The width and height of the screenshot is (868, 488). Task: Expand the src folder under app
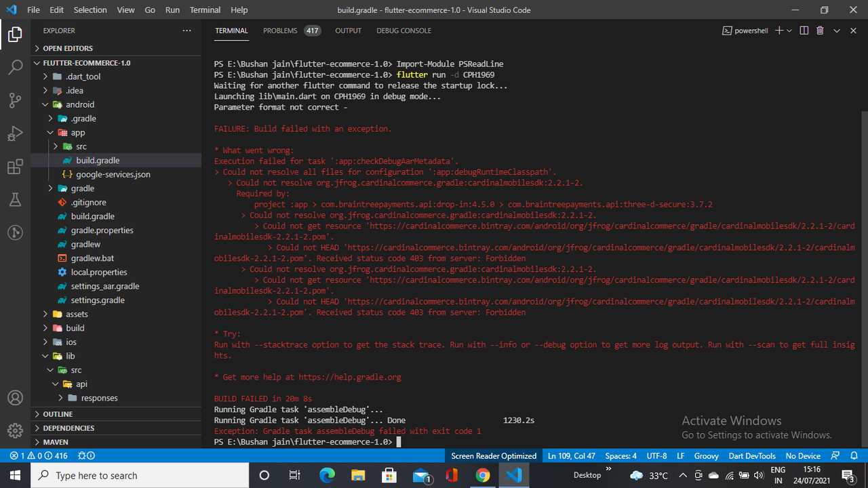click(x=116, y=146)
